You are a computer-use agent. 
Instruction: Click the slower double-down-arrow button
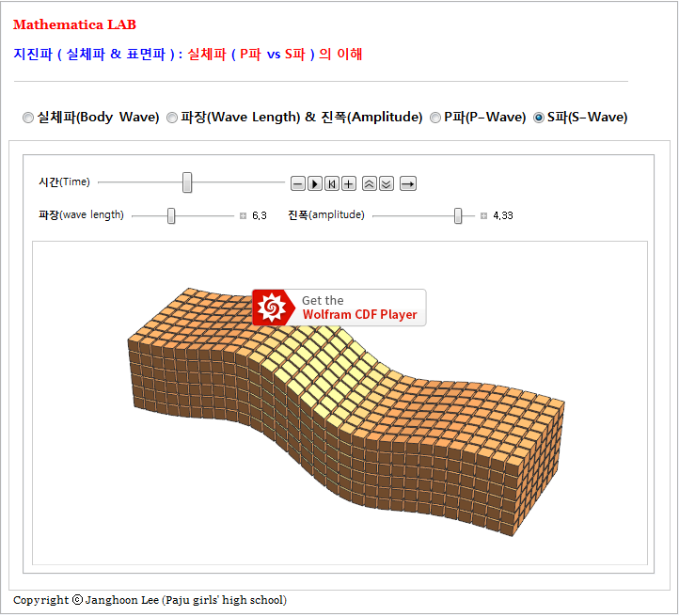387,183
